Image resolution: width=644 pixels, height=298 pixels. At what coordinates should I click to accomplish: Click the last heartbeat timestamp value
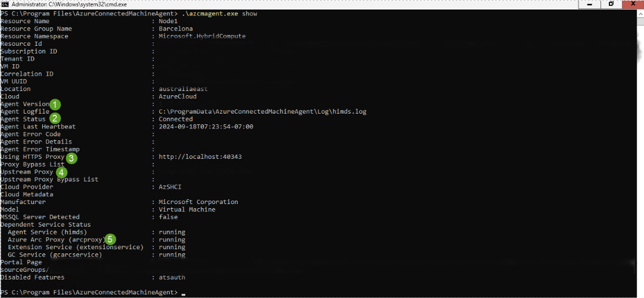coord(206,127)
